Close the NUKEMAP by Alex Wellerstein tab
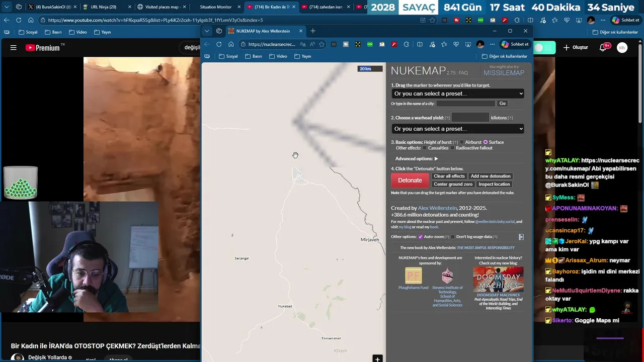This screenshot has height=362, width=644. tap(301, 31)
